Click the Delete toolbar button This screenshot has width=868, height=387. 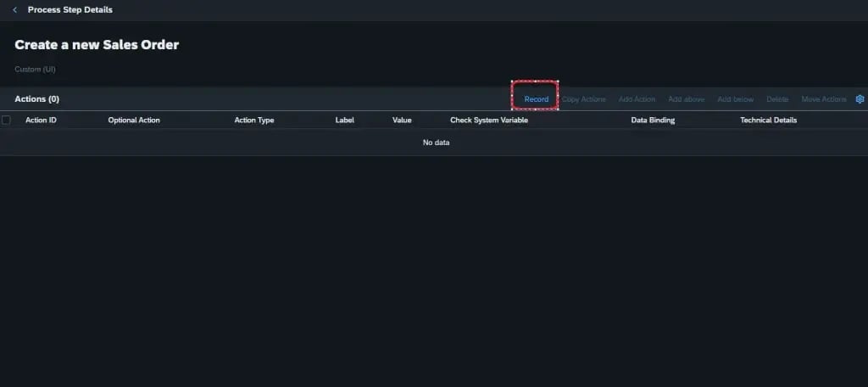pos(776,99)
